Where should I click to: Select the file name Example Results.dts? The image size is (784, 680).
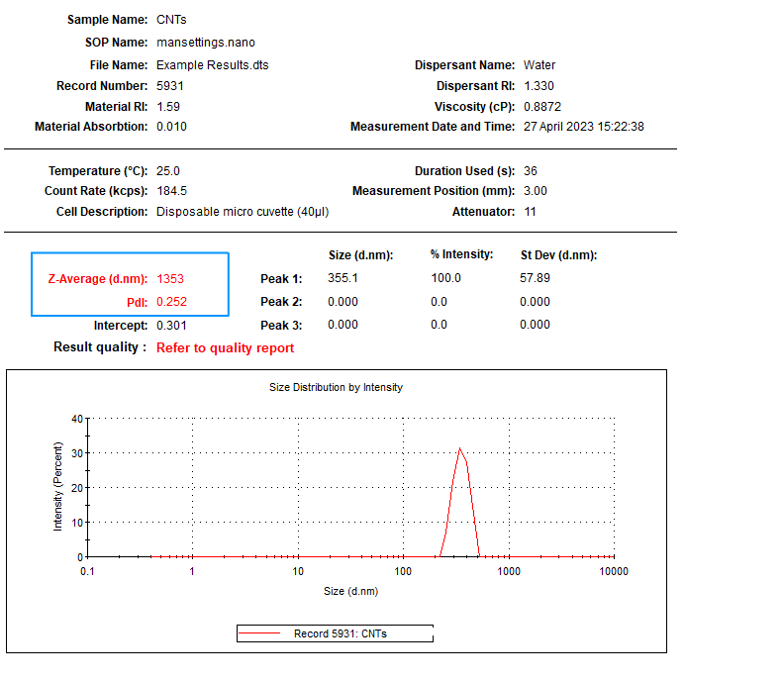pyautogui.click(x=212, y=65)
